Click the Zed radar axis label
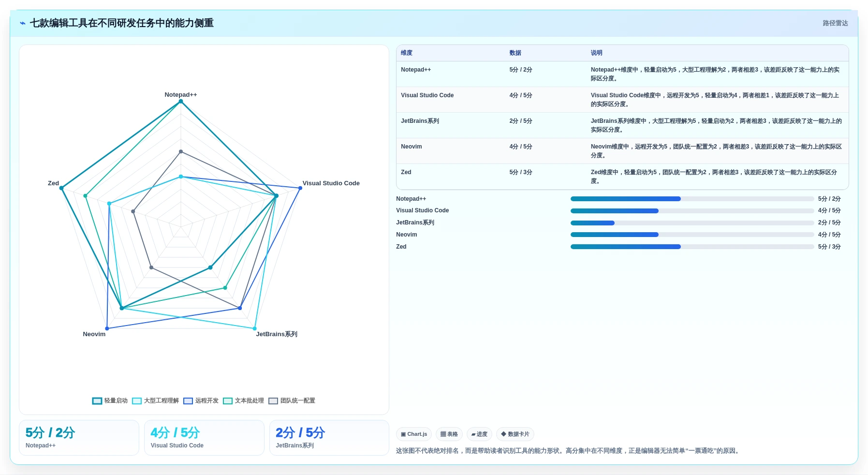Screen dimensions: 868x475 point(53,183)
